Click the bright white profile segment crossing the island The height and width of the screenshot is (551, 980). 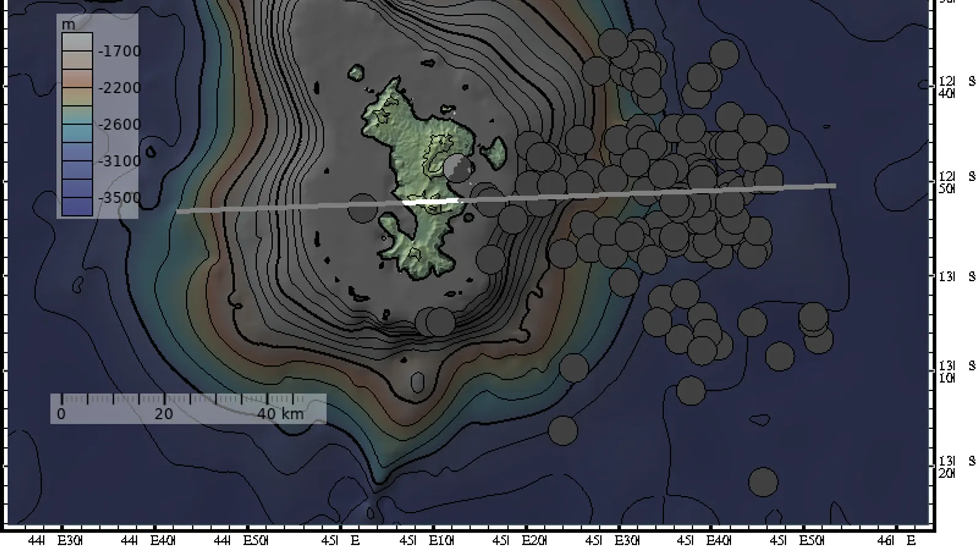pos(431,201)
